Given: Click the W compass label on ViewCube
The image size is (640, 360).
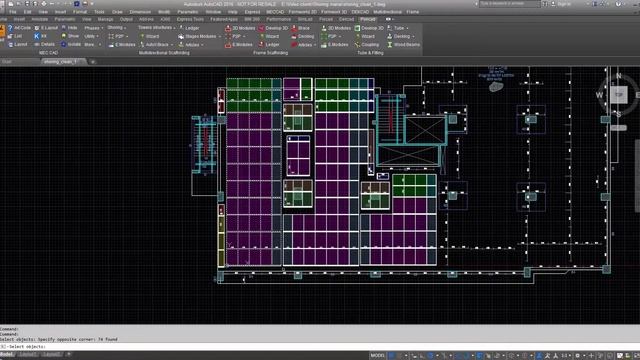Looking at the screenshot, I should pyautogui.click(x=599, y=95).
